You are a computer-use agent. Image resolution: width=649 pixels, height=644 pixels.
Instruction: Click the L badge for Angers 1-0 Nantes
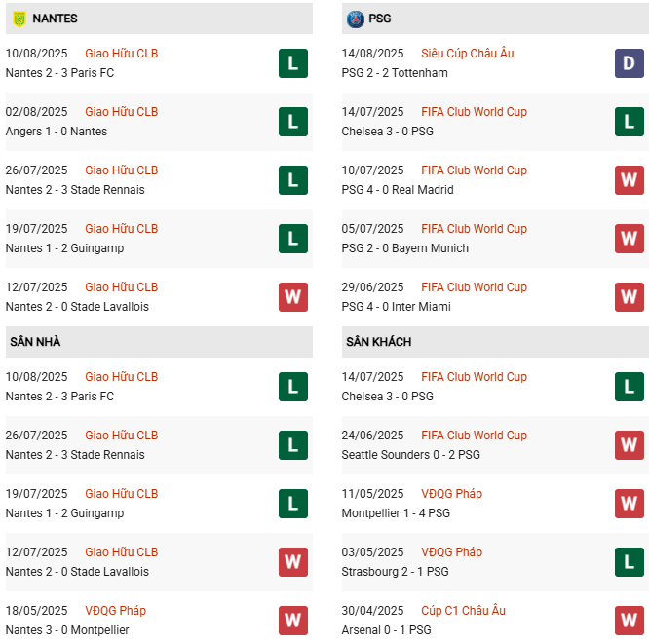(293, 122)
